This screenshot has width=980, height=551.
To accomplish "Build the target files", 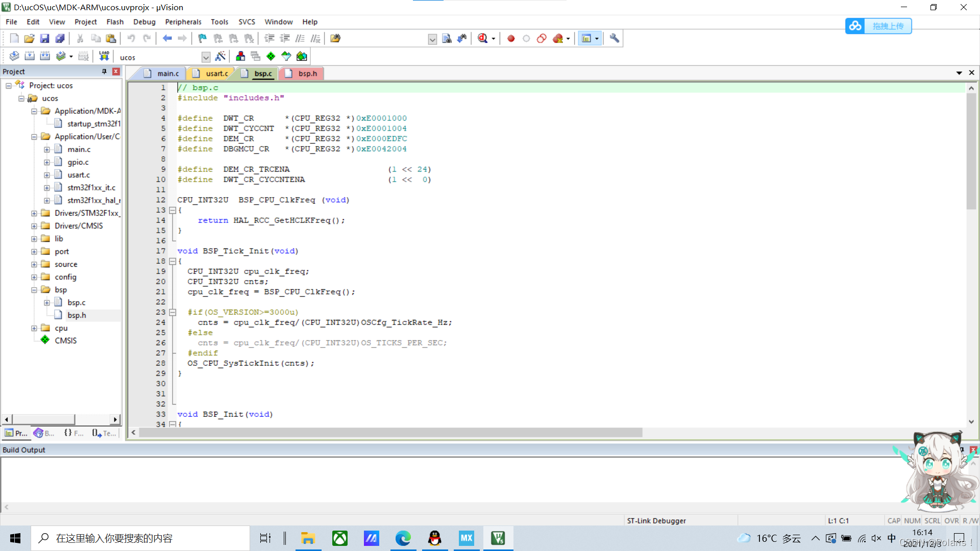I will (30, 56).
